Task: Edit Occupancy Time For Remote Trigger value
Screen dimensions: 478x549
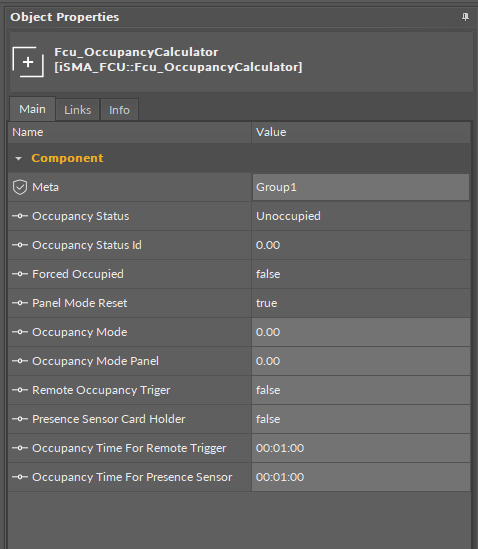Action: (361, 448)
